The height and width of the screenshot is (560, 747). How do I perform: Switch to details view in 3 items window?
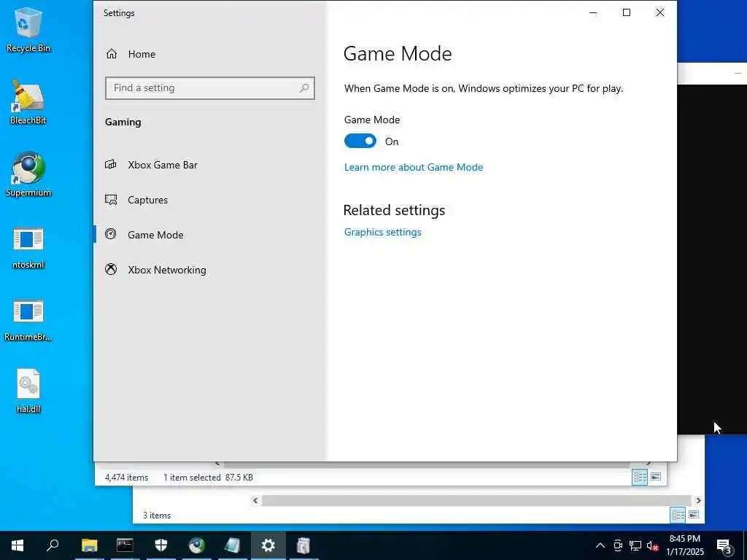tap(678, 515)
